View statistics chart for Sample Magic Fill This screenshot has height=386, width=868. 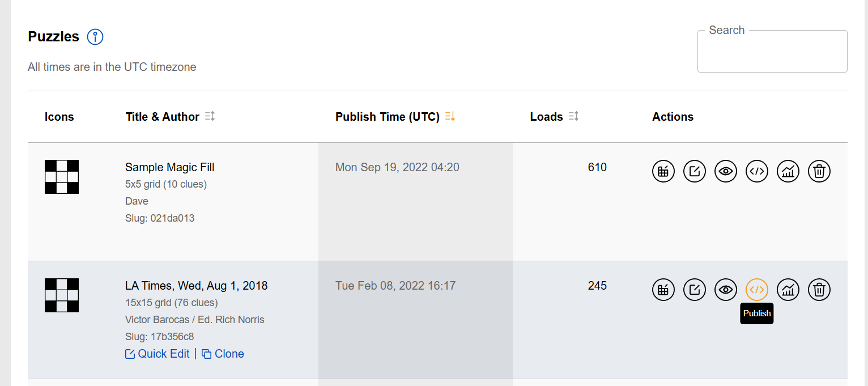(788, 171)
